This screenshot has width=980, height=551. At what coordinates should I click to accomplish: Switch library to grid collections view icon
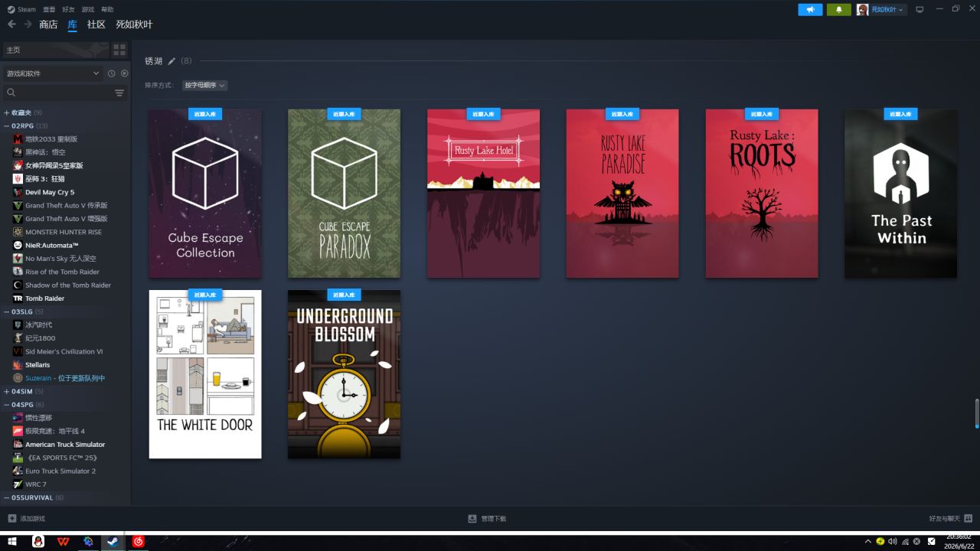pyautogui.click(x=119, y=50)
